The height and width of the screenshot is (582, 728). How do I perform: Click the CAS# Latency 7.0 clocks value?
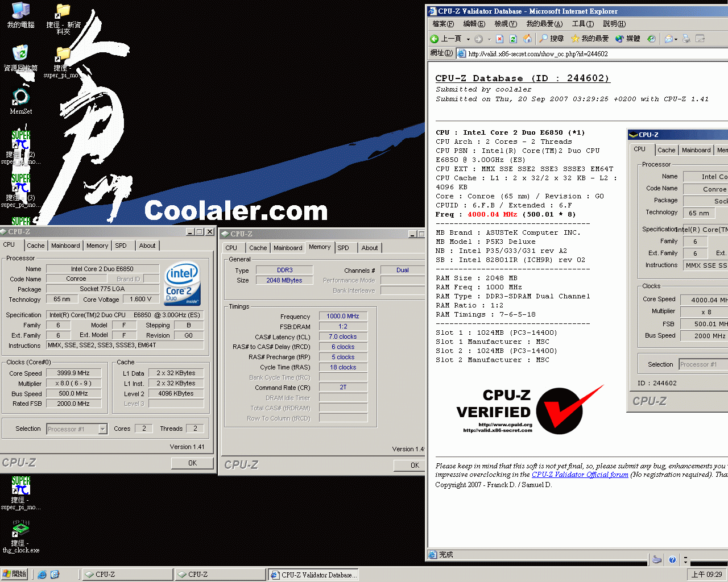click(343, 336)
